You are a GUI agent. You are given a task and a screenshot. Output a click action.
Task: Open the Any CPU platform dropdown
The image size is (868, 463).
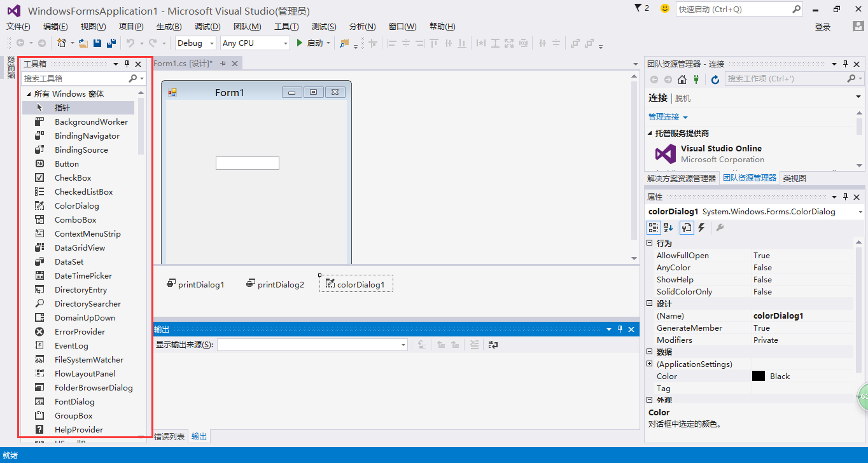coord(255,43)
